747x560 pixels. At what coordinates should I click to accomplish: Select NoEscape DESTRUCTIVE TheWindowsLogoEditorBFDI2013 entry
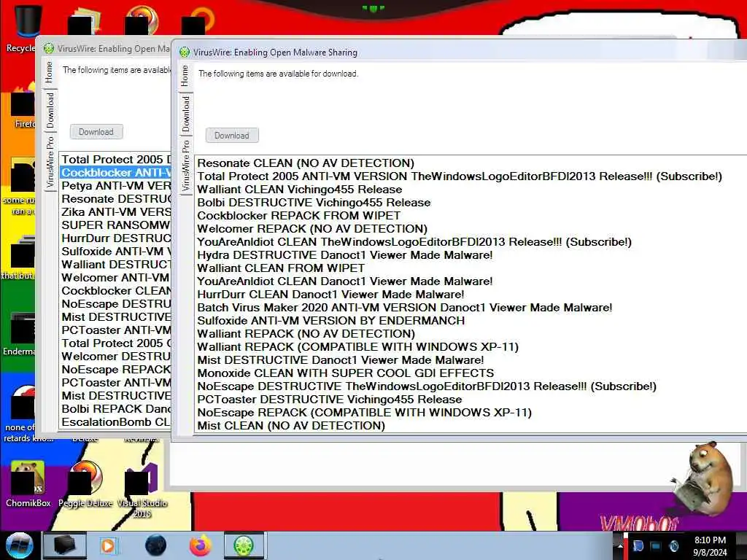[427, 386]
